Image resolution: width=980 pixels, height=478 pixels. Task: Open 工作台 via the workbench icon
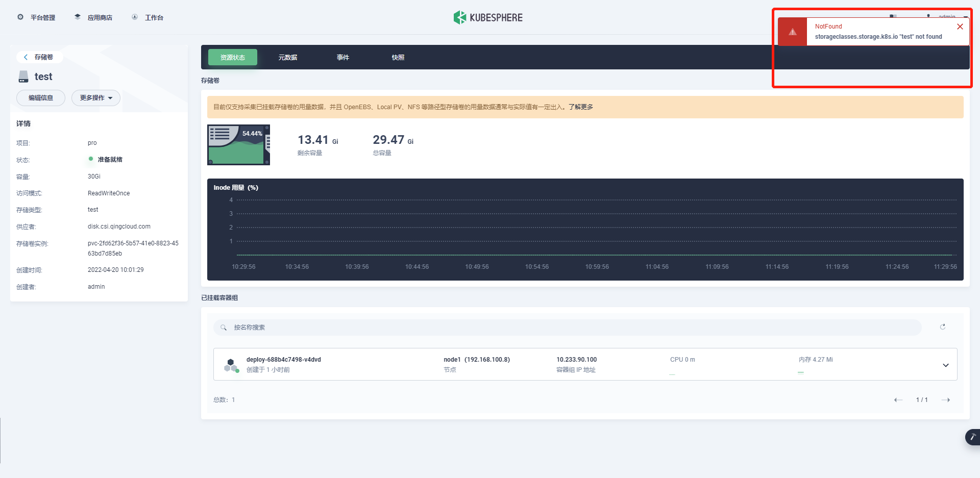134,17
